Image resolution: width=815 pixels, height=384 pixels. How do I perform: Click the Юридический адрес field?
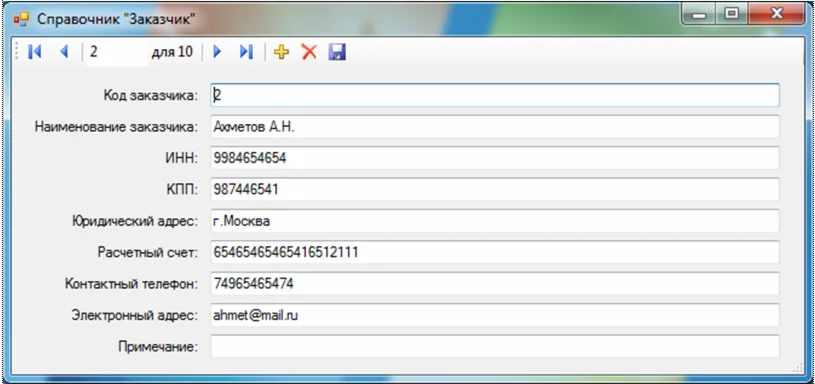(495, 221)
